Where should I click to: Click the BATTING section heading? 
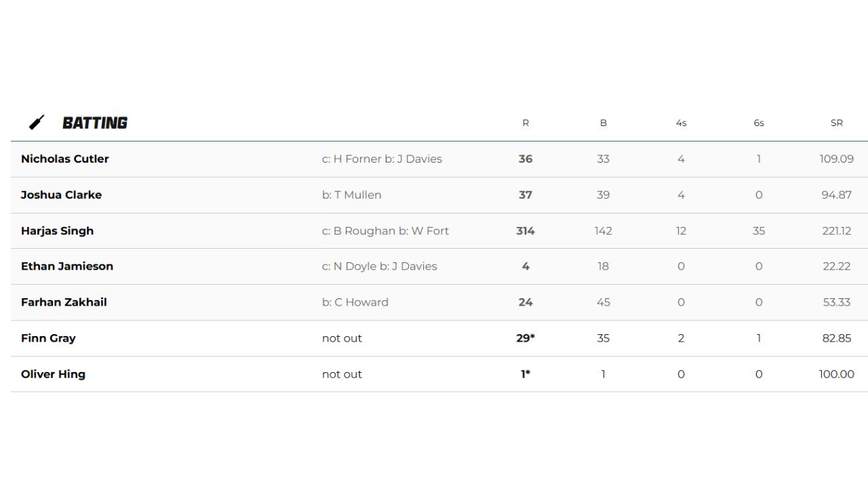(95, 123)
